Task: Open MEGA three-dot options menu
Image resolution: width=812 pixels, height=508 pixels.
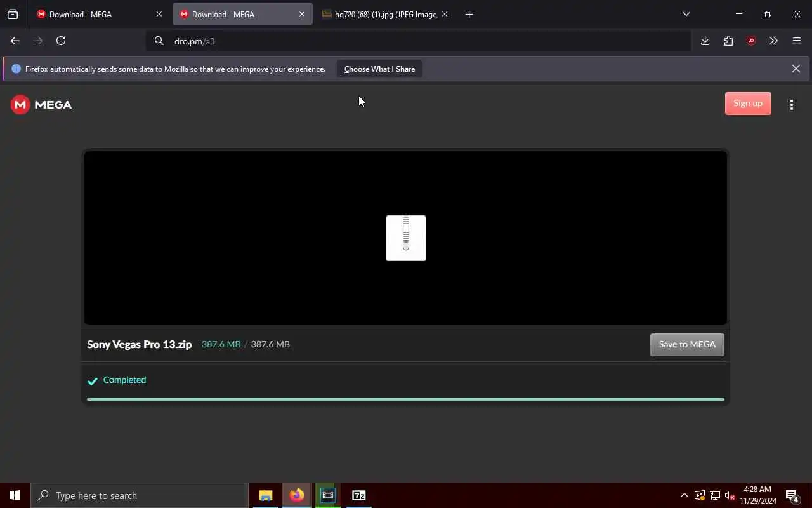Action: (x=792, y=105)
